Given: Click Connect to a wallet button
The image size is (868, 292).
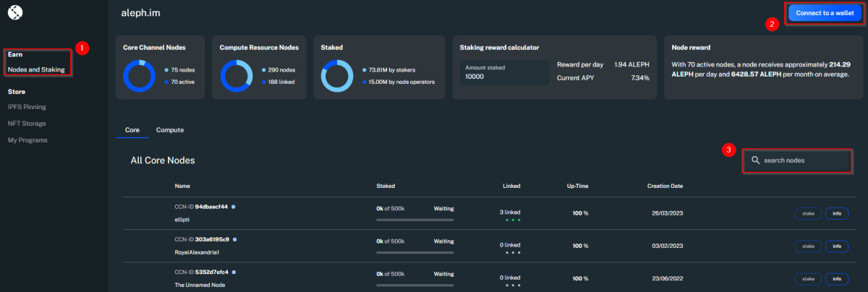Looking at the screenshot, I should click(x=825, y=13).
